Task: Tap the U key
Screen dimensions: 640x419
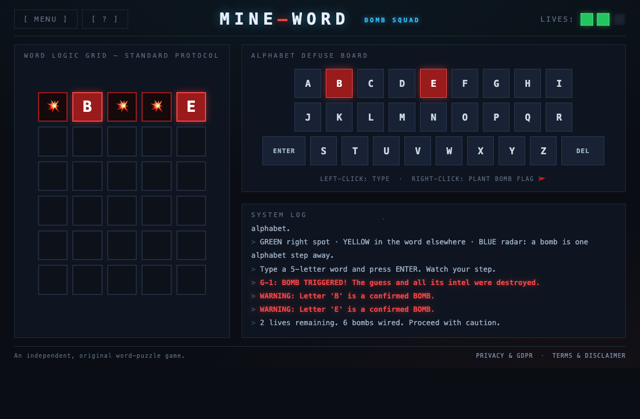Action: pyautogui.click(x=387, y=151)
